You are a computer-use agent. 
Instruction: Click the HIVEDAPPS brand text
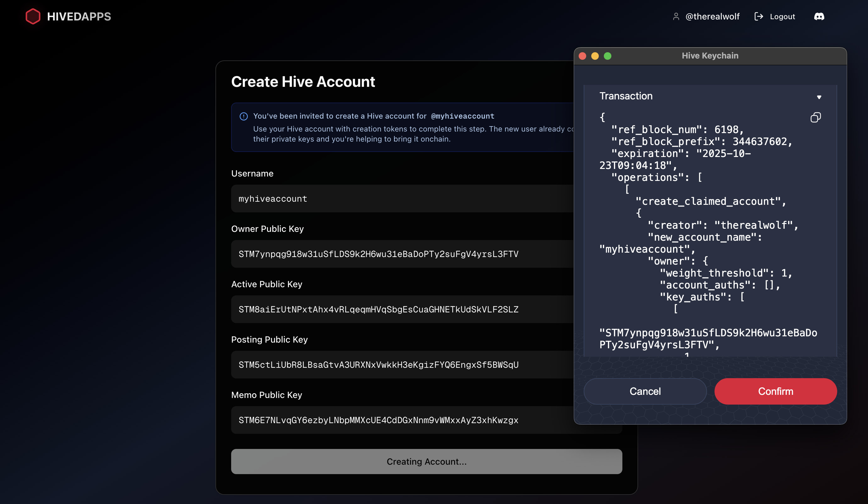click(79, 17)
